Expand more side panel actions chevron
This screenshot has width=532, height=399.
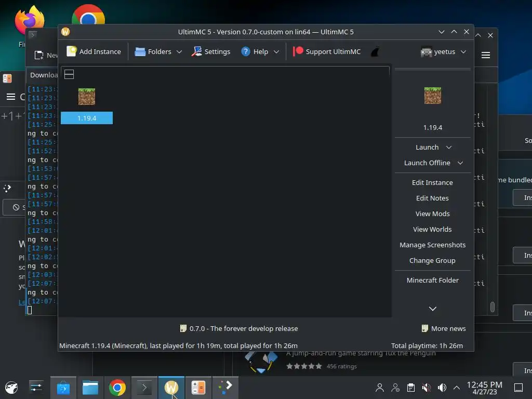click(433, 309)
